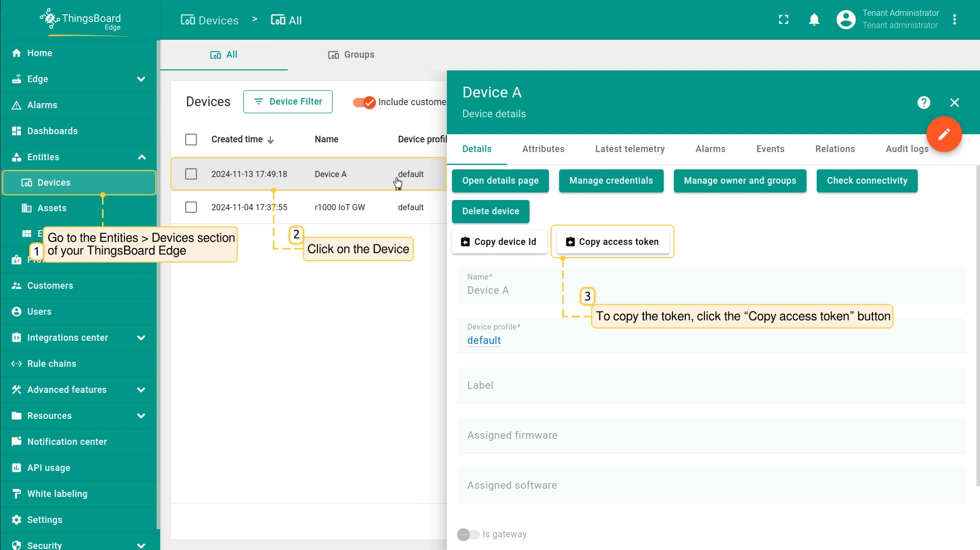Sort by Created time arrow
The image size is (980, 550).
coord(271,140)
